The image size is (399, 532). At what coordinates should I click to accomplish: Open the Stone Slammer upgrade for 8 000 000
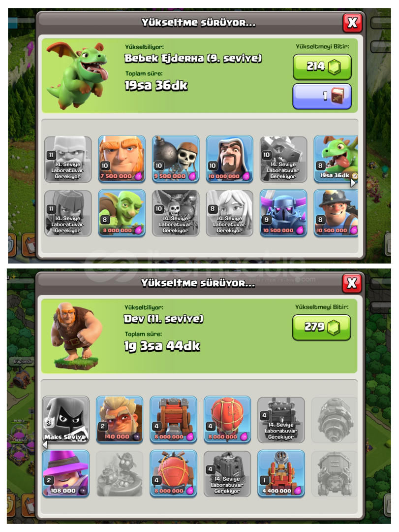(173, 474)
